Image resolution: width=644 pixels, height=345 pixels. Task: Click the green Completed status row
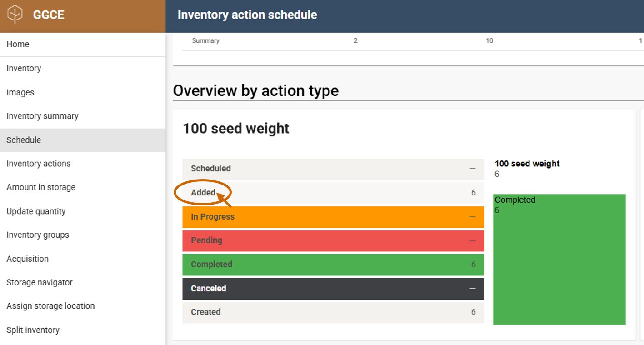tap(333, 265)
